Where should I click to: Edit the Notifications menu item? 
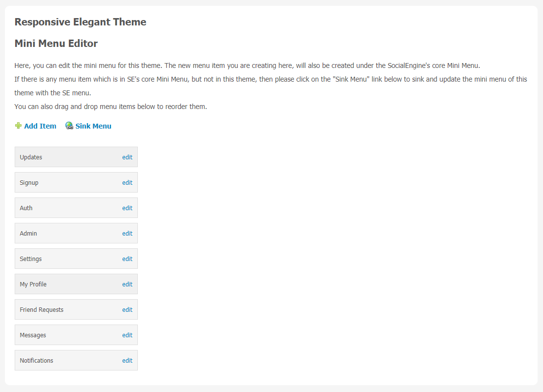click(x=127, y=361)
